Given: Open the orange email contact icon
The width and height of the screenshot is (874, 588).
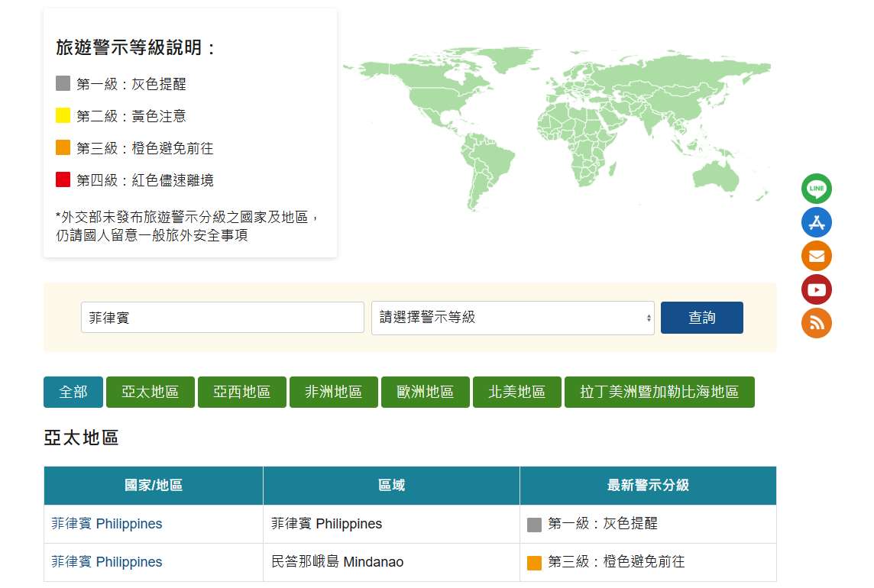Looking at the screenshot, I should click(x=816, y=256).
